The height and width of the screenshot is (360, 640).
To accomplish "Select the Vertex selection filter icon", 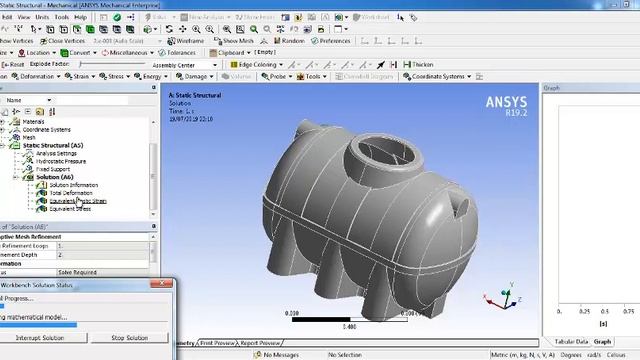I will point(50,29).
